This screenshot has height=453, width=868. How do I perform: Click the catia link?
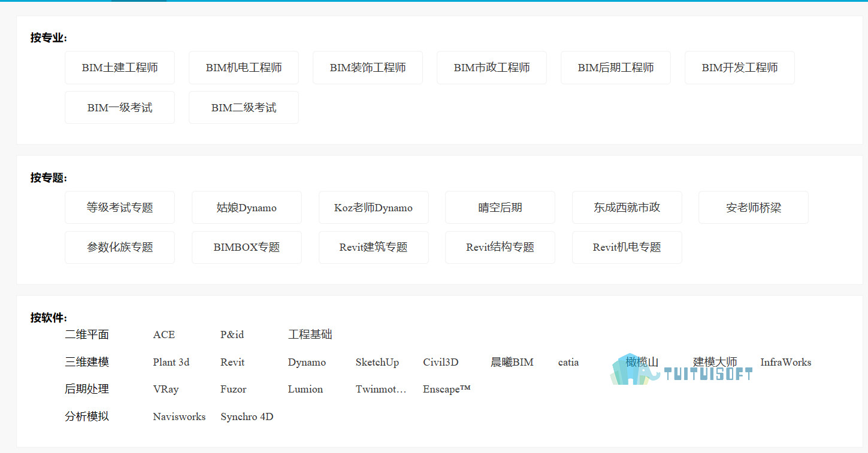click(x=568, y=362)
